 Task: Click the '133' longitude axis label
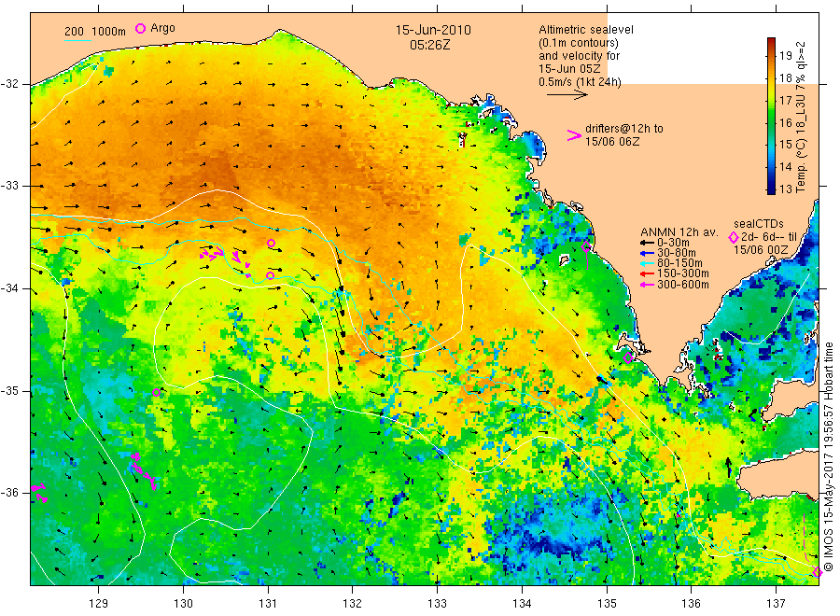(x=437, y=603)
